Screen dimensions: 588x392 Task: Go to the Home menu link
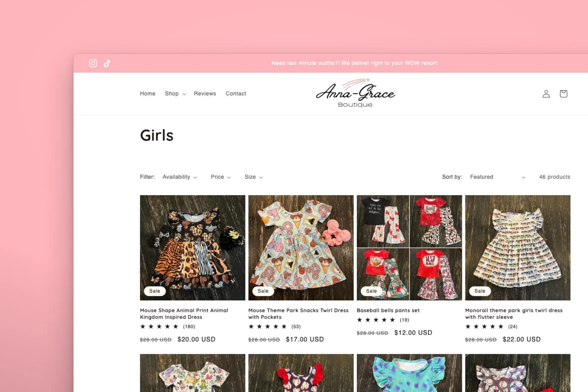[147, 94]
